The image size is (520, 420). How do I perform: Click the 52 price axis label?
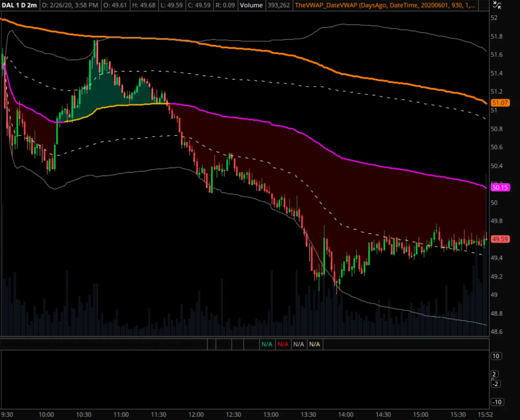[x=494, y=18]
